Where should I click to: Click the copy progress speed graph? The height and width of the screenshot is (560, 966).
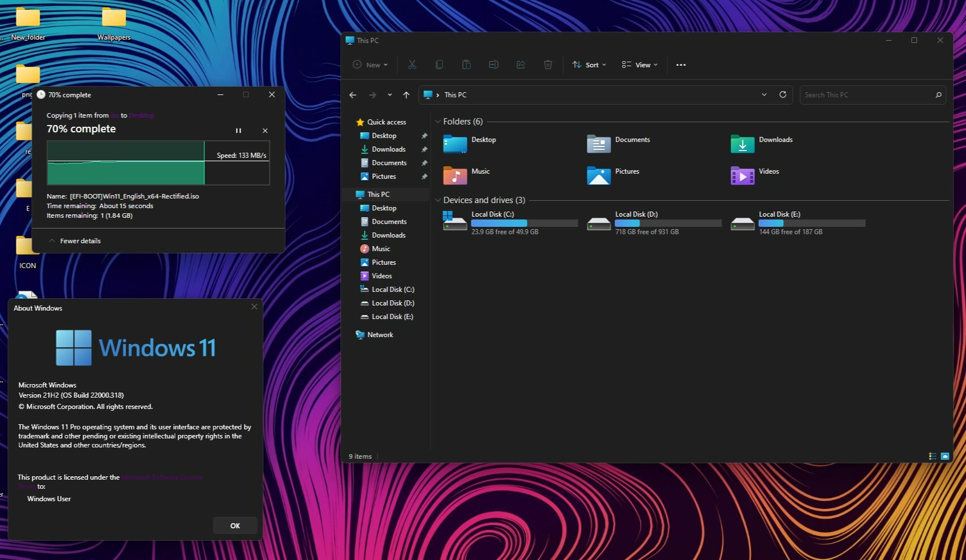pyautogui.click(x=158, y=163)
